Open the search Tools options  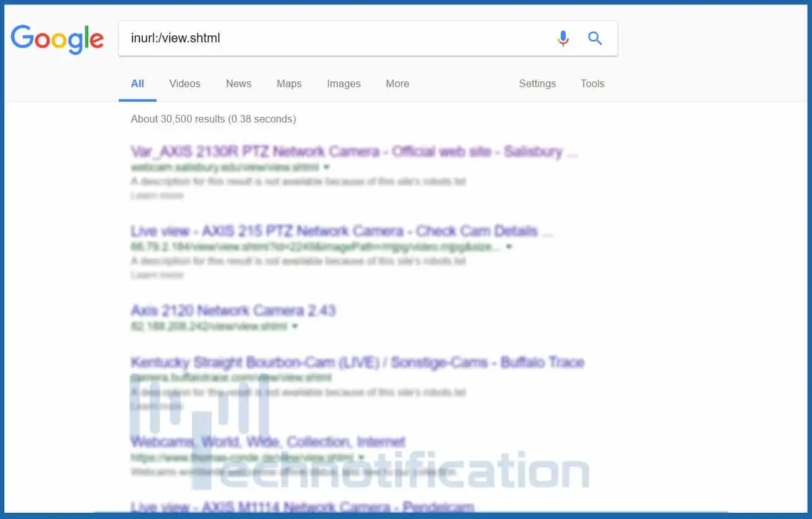coord(592,83)
